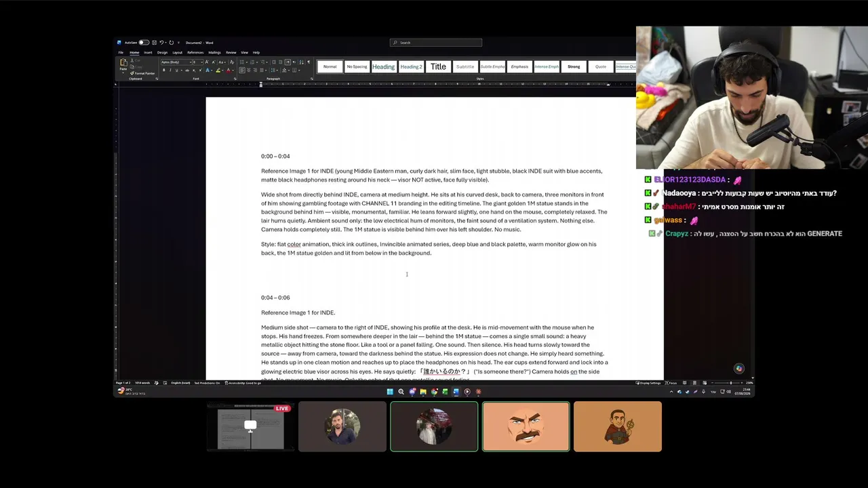
Task: Open the Layout ribbon tab
Action: tap(177, 52)
